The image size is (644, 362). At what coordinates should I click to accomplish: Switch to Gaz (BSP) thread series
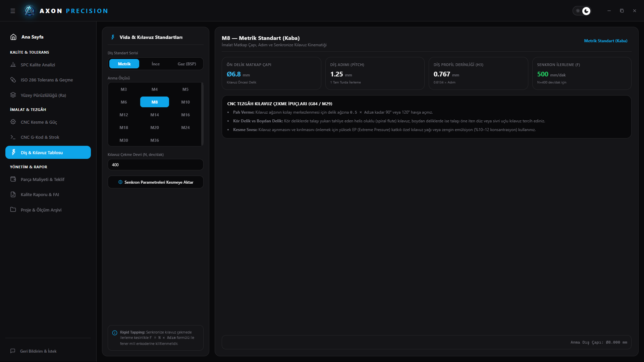[x=187, y=64]
